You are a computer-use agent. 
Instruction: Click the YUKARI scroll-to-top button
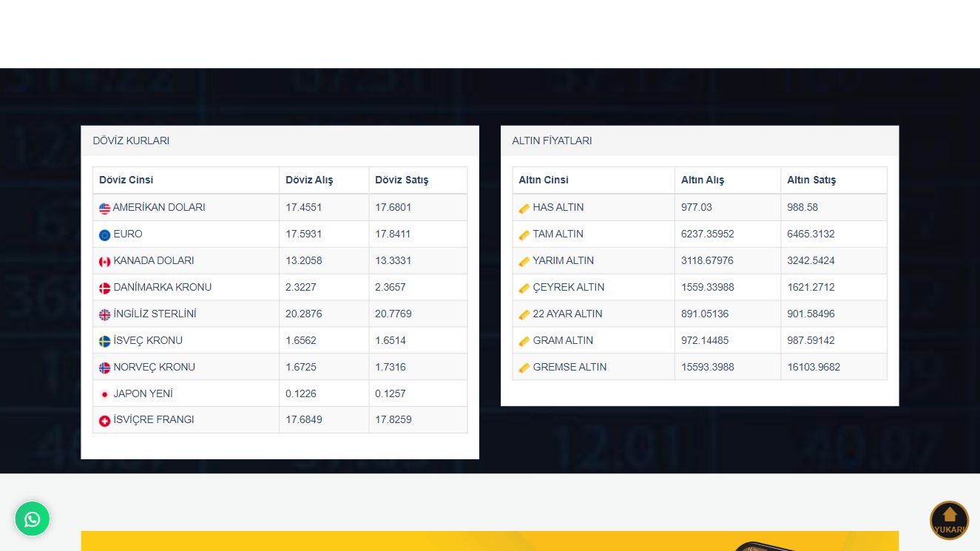[949, 521]
